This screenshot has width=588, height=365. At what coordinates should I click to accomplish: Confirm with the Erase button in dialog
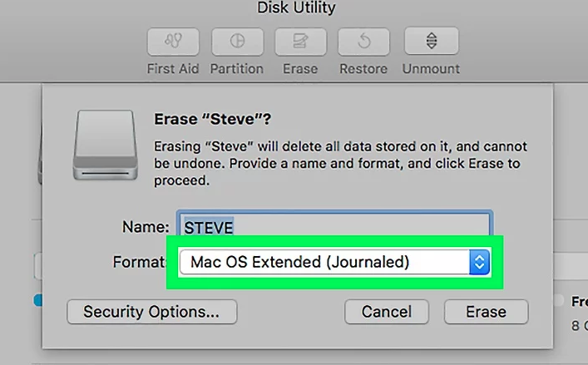(x=487, y=312)
